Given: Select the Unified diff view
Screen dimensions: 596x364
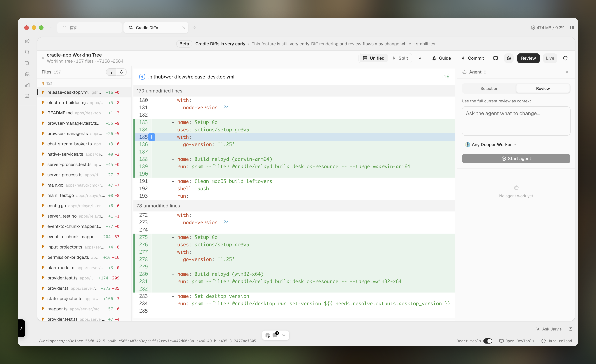Looking at the screenshot, I should [x=374, y=58].
